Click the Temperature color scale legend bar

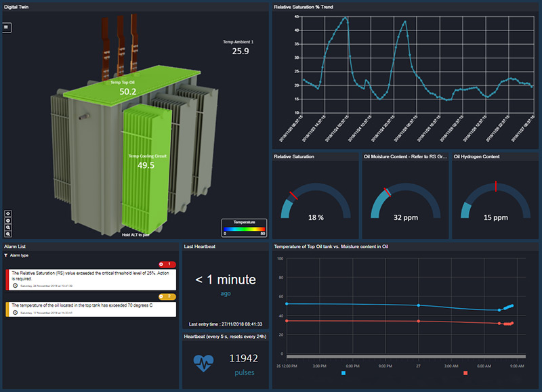click(x=244, y=228)
